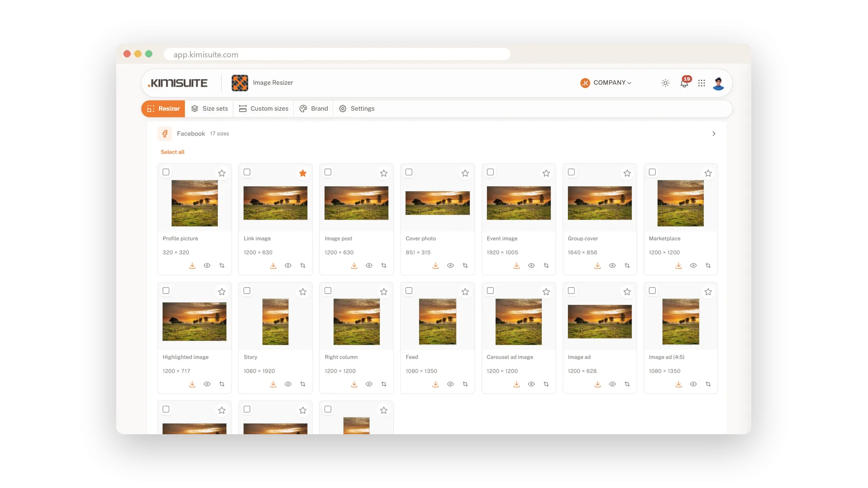Crop the Link image
The width and height of the screenshot is (868, 488).
(x=303, y=266)
